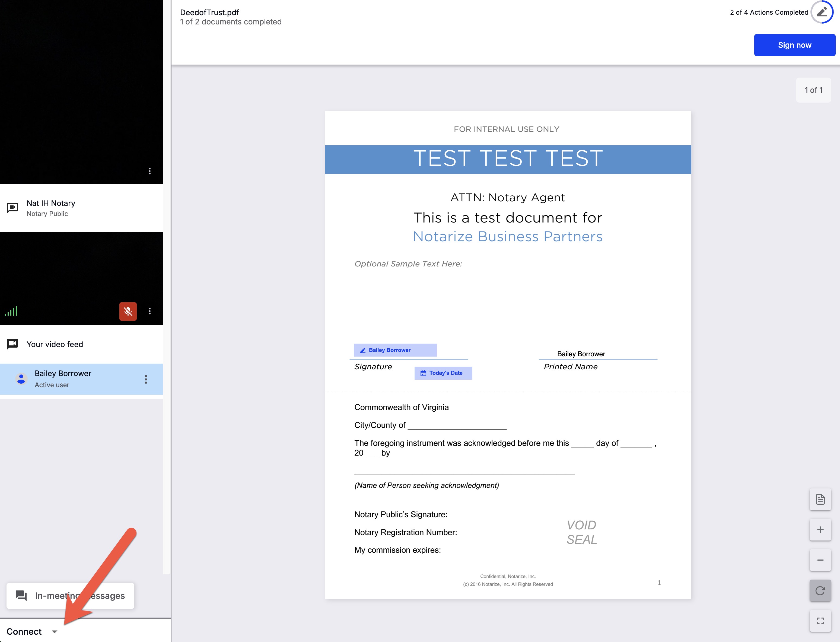Click '1 of 2 documents completed' text
The width and height of the screenshot is (840, 642).
pos(231,22)
